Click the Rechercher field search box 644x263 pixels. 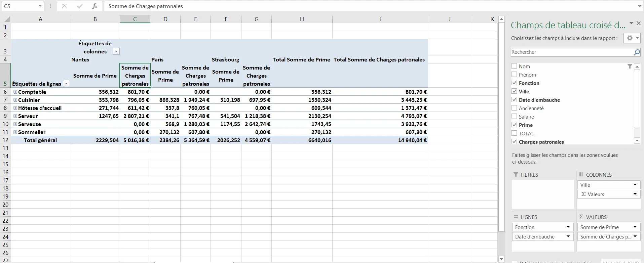(572, 52)
